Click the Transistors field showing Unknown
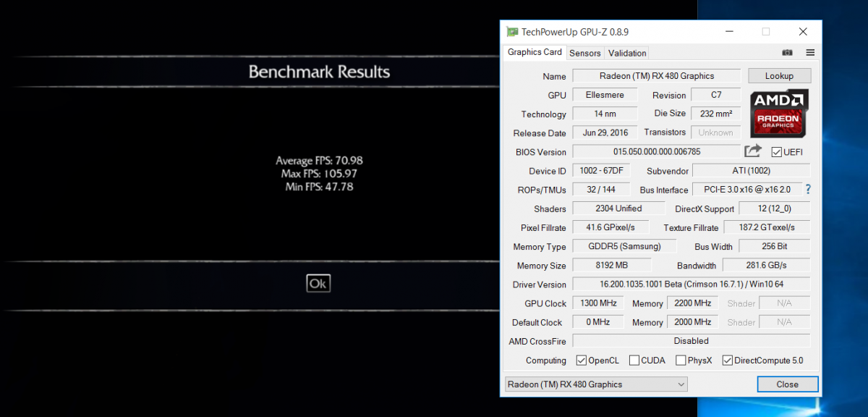 (x=716, y=132)
